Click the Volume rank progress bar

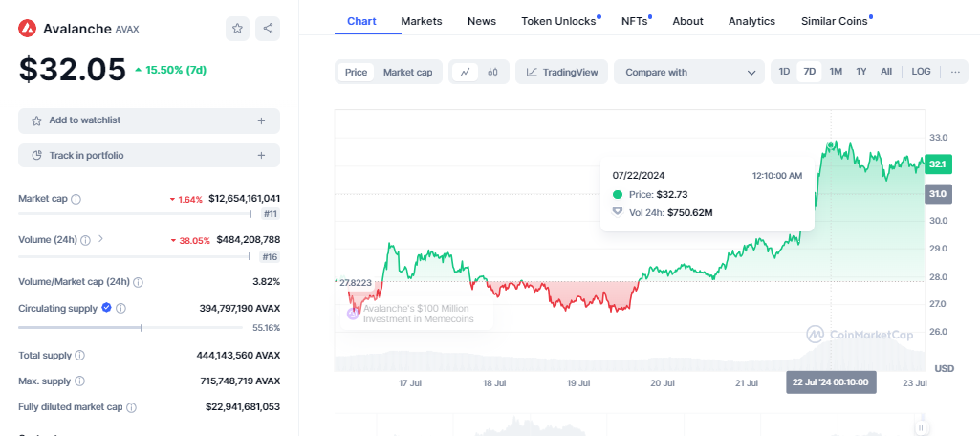134,257
